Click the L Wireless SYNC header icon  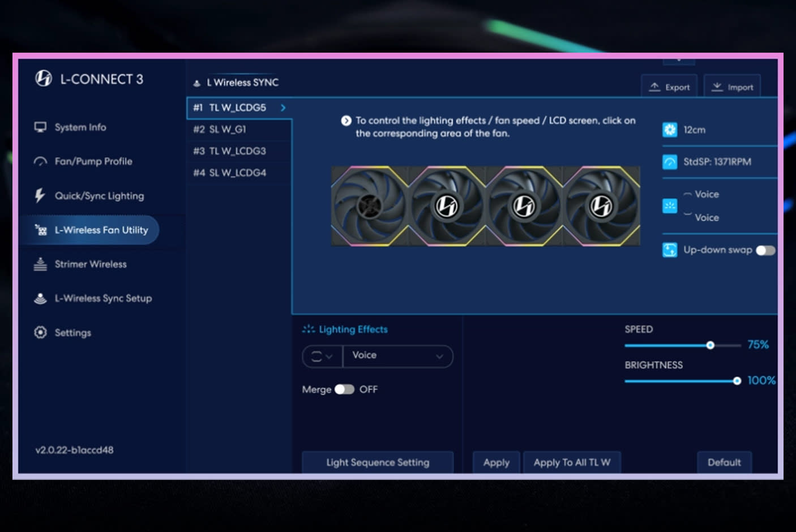(x=197, y=83)
